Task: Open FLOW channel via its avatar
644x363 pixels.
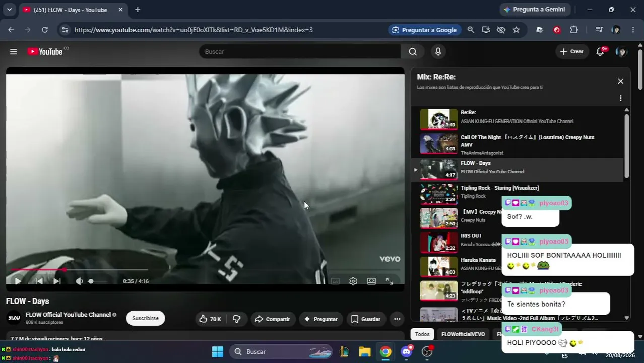Action: pos(14,318)
